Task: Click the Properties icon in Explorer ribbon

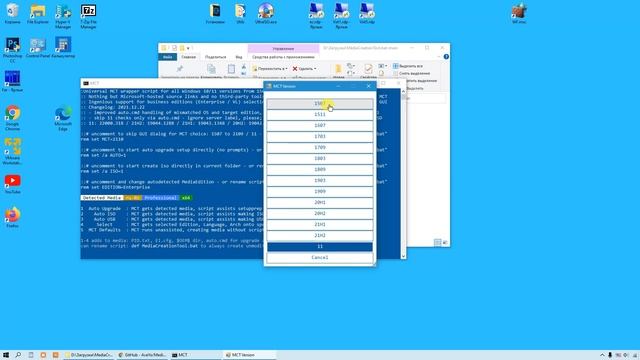Action: 368,69
